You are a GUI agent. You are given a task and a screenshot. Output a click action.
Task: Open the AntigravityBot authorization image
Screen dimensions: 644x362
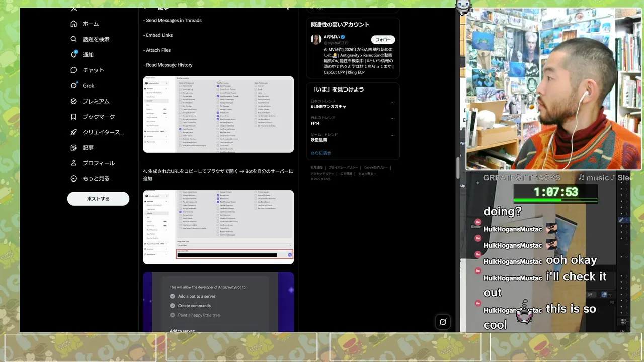218,302
